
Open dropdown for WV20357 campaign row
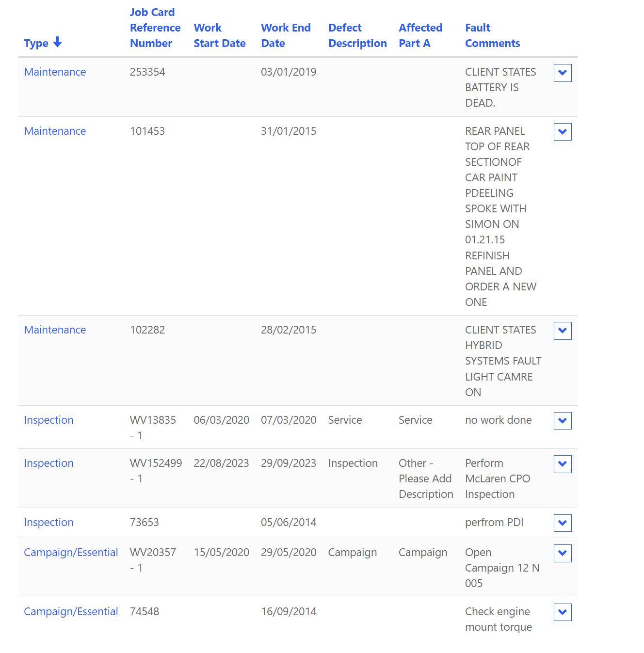562,553
